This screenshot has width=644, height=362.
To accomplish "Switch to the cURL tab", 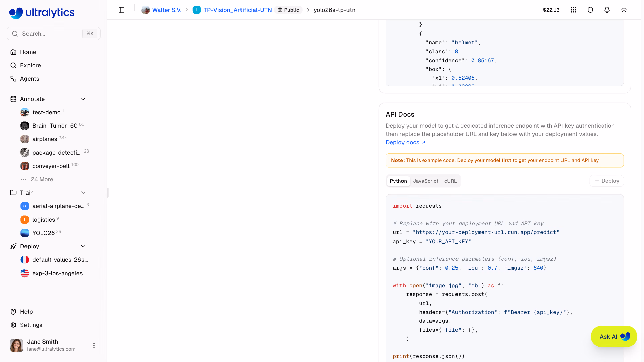I will click(450, 181).
